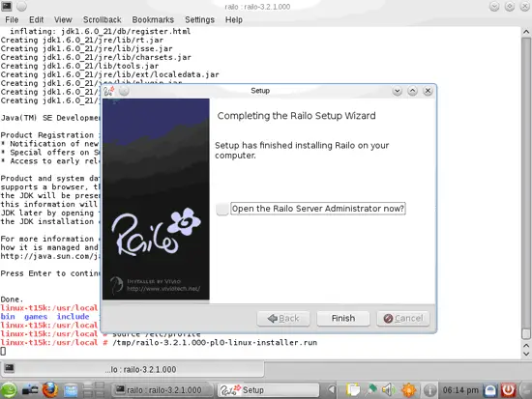The height and width of the screenshot is (399, 532).
Task: Click the Konsole scrollbar down arrow at bottom
Action: (x=526, y=354)
